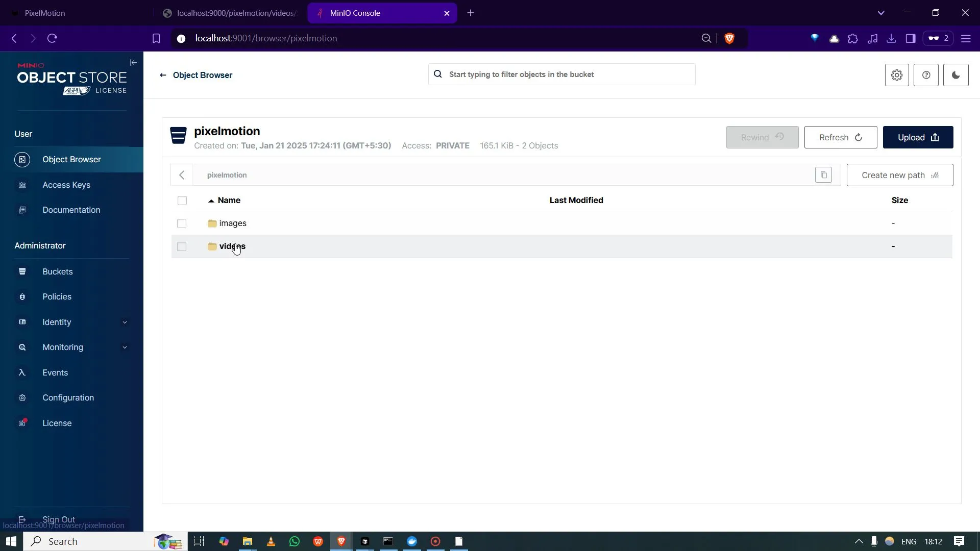Click zoom magnifier in address bar
This screenshot has width=980, height=551.
706,38
